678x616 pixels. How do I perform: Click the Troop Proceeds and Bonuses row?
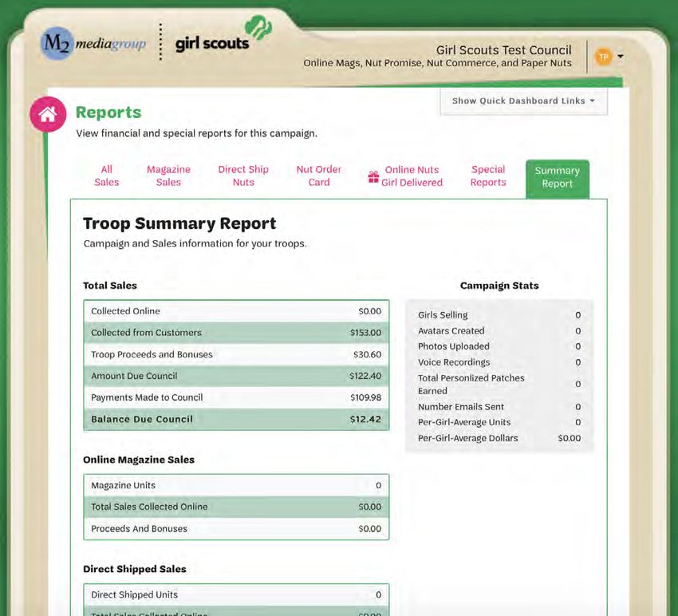236,354
